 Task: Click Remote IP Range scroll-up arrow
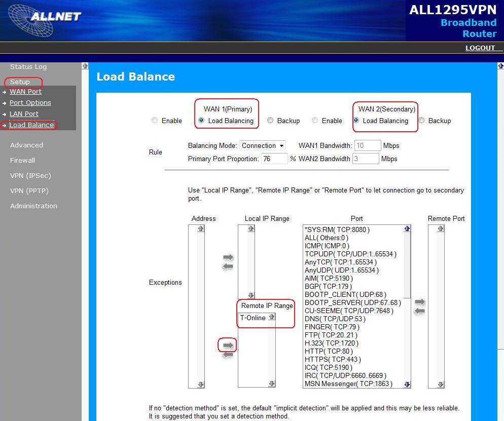tap(272, 317)
